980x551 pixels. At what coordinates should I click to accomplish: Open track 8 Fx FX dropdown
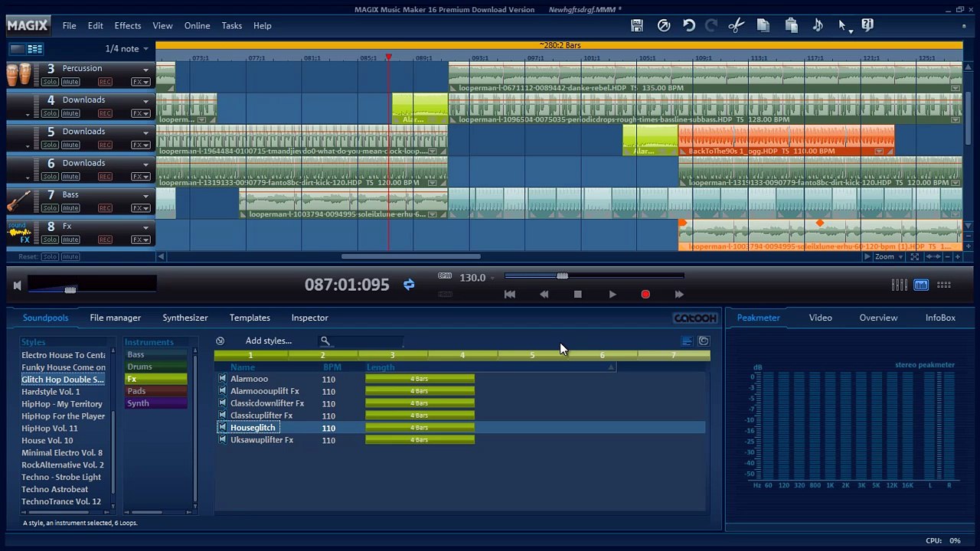(x=141, y=240)
